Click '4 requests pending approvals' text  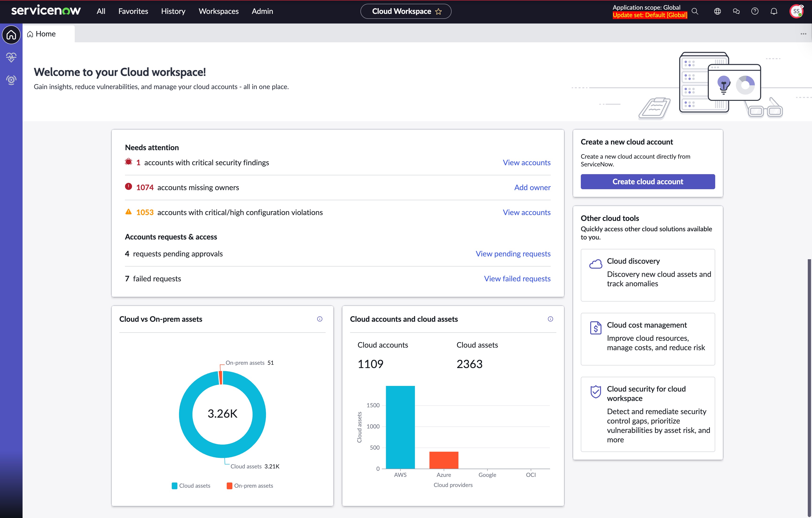point(174,254)
